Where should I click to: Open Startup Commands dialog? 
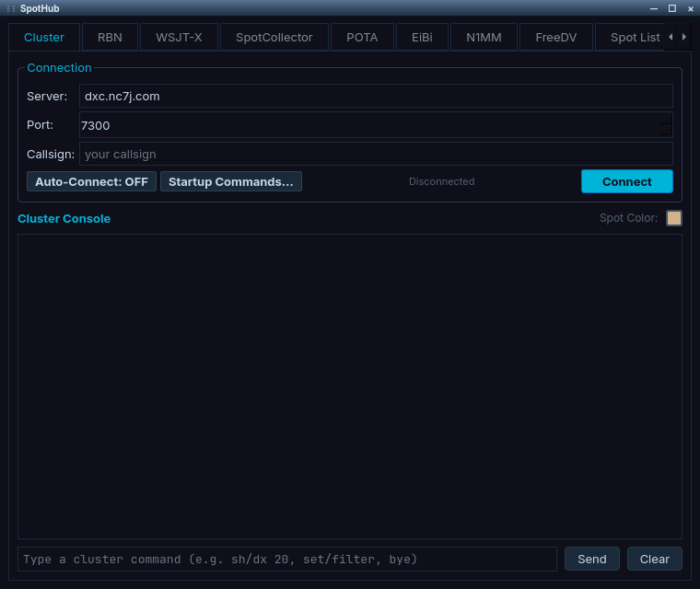click(x=231, y=181)
